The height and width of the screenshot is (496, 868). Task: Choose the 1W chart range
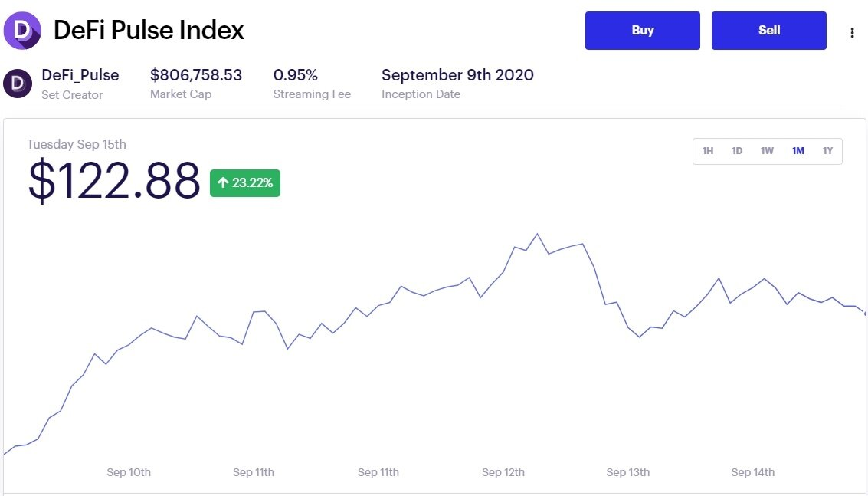click(767, 151)
